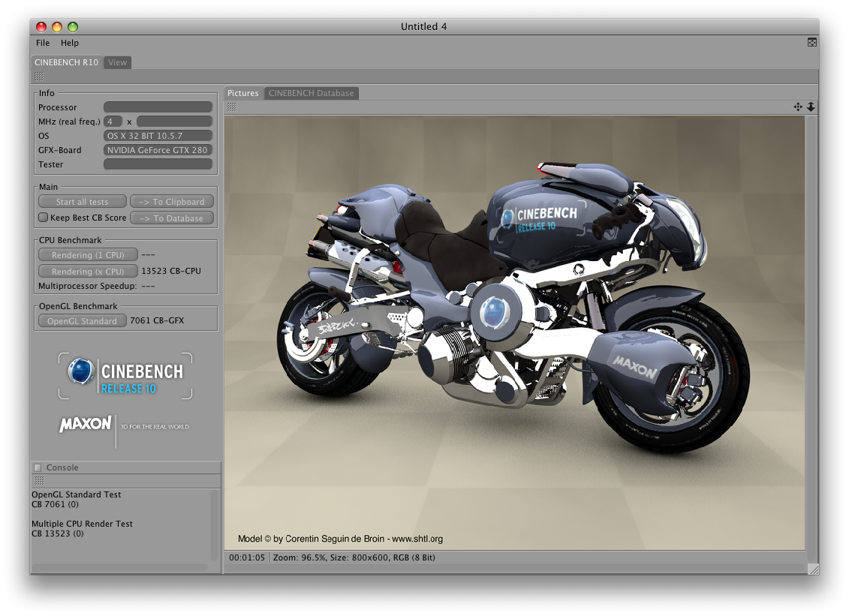This screenshot has height=616, width=849.
Task: Click the MHz core count field showing 4
Action: pyautogui.click(x=113, y=122)
